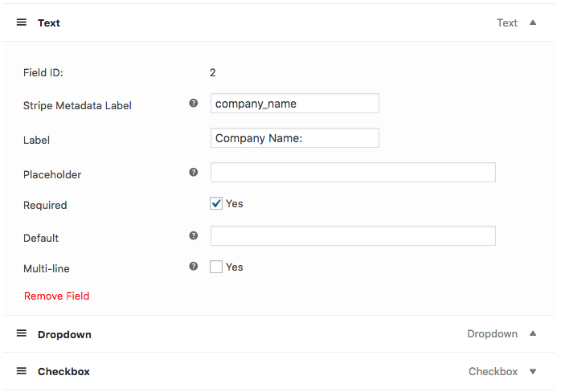
Task: Collapse the Text field panel arrow
Action: [x=533, y=22]
